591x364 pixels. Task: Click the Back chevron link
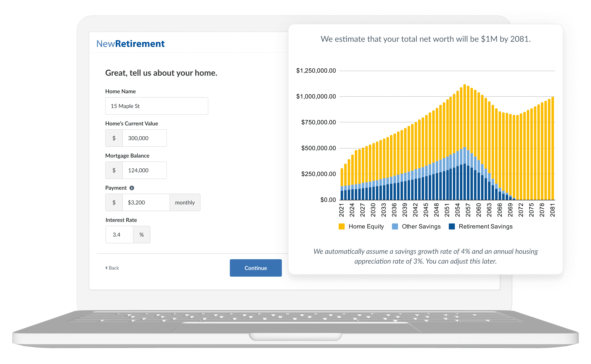click(112, 268)
